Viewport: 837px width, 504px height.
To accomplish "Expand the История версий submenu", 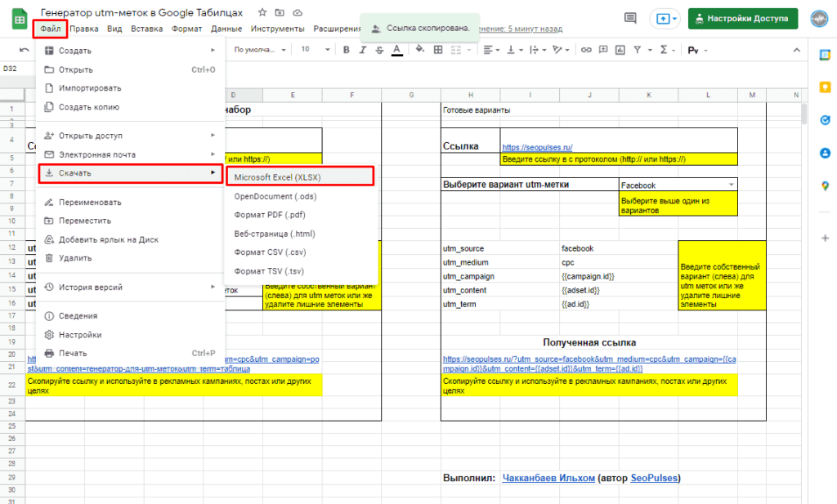I will point(130,287).
